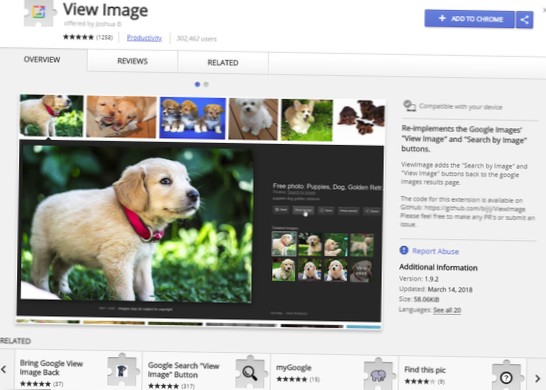Click the Size 58.06KiB text
Viewport: 546px width, 390px height.
pyautogui.click(x=419, y=299)
